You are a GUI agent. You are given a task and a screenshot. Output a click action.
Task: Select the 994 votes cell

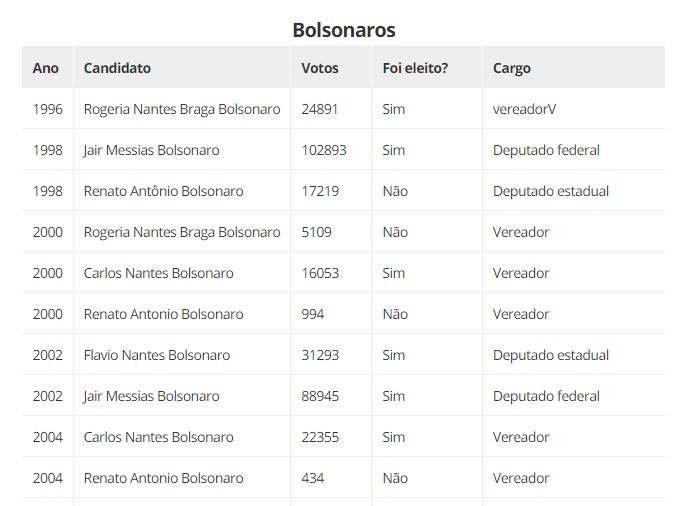click(x=312, y=314)
